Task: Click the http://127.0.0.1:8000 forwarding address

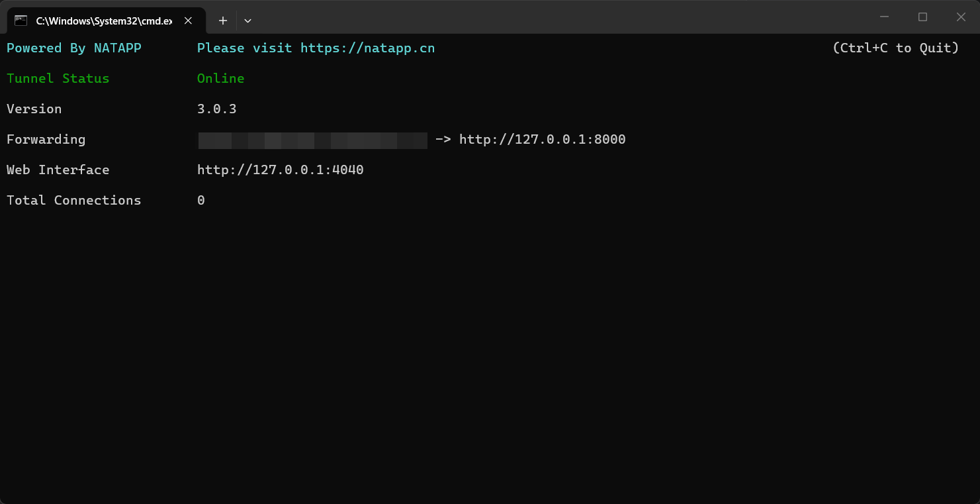Action: point(543,140)
